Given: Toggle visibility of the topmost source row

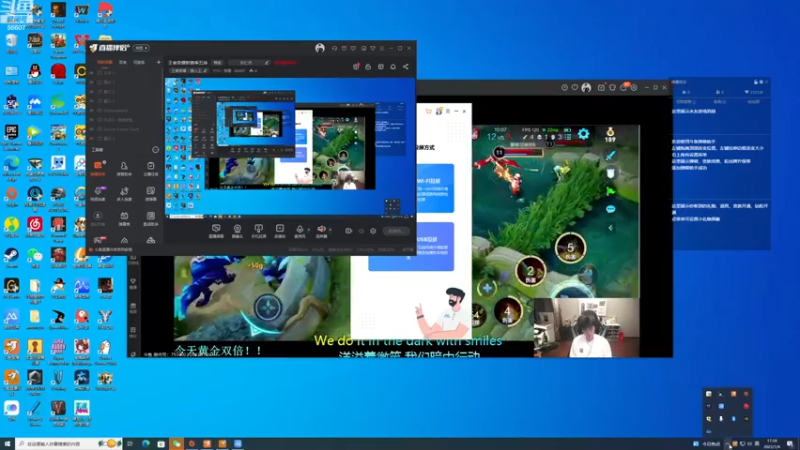Looking at the screenshot, I should pos(92,73).
